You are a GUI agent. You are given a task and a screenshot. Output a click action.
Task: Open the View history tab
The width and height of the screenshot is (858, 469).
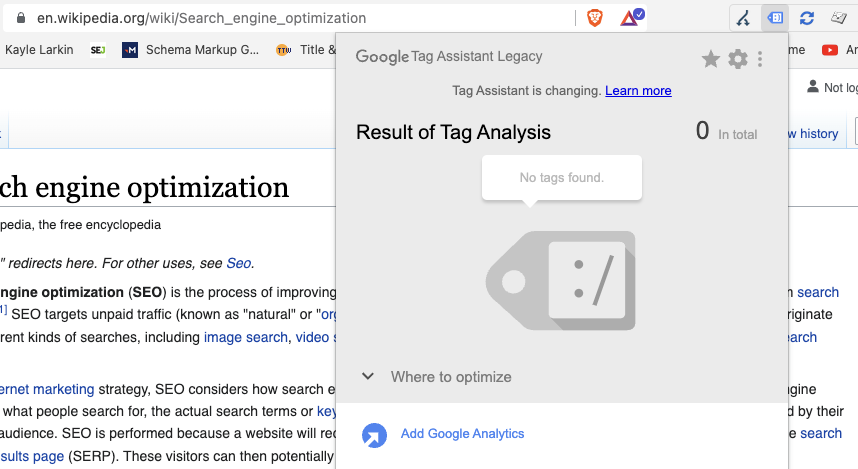[813, 134]
